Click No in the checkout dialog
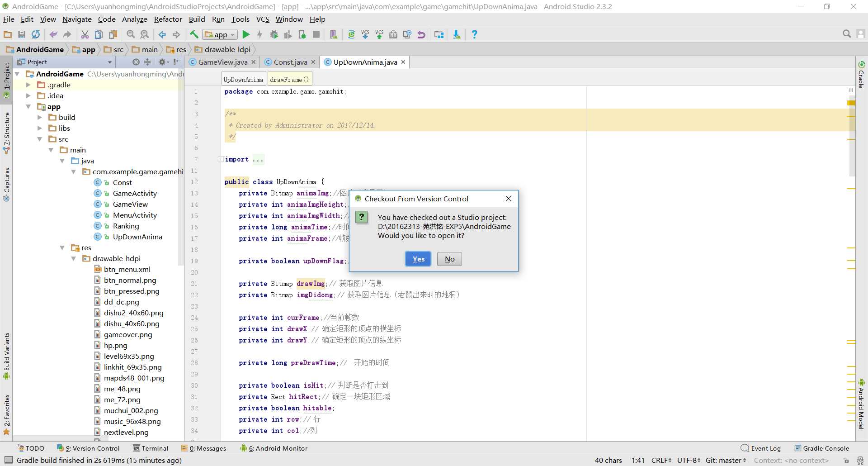Viewport: 868px width, 466px height. 449,259
